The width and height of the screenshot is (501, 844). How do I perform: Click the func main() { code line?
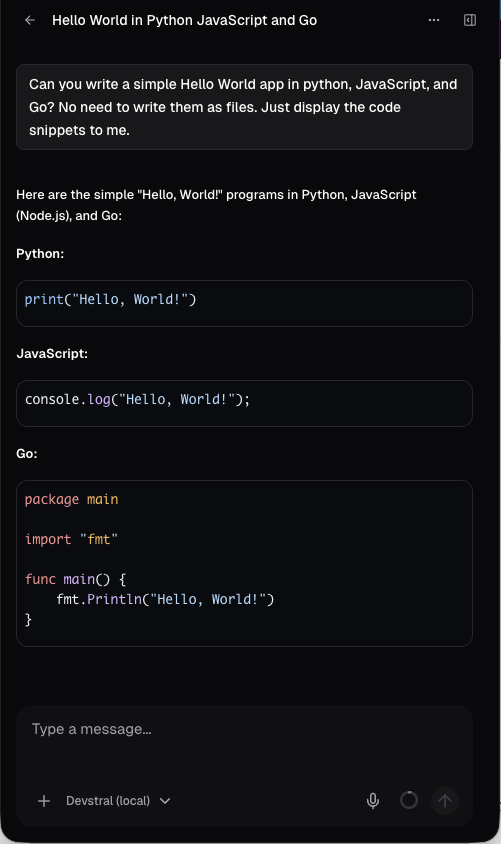pos(75,579)
